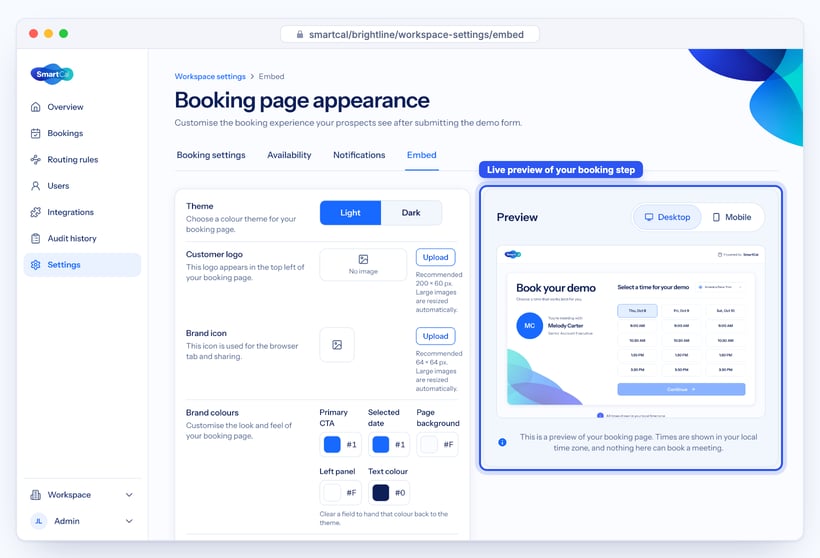Screen dimensions: 820x558
Task: Open the Page background colour swatch
Action: click(429, 445)
